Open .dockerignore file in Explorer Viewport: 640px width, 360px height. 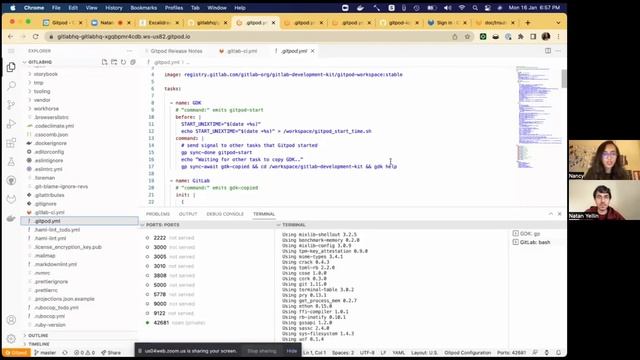pyautogui.click(x=50, y=143)
